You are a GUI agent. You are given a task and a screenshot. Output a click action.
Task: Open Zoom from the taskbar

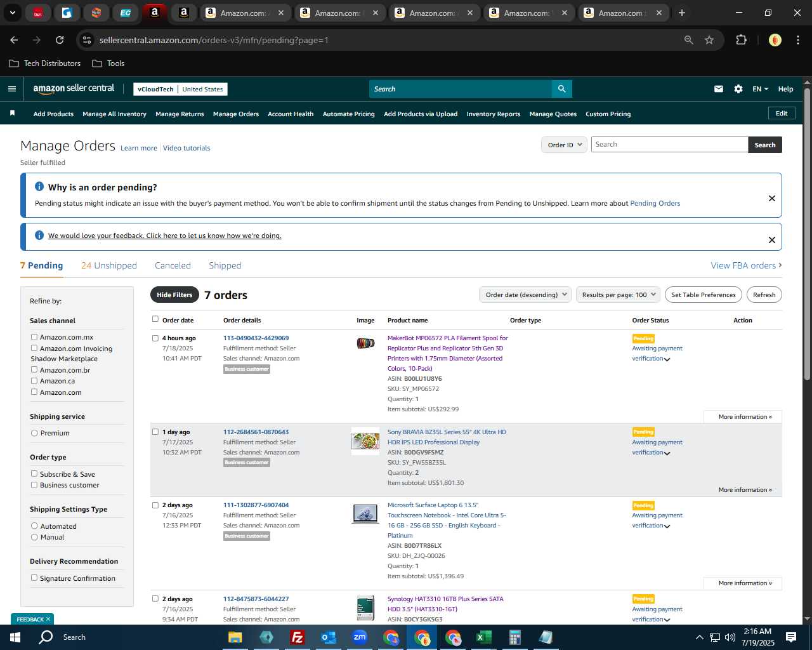[360, 637]
